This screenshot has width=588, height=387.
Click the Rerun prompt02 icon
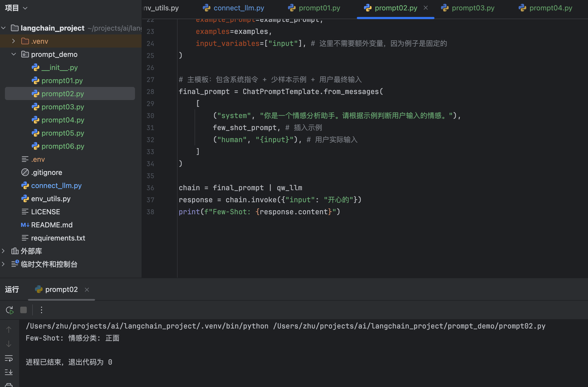tap(10, 310)
